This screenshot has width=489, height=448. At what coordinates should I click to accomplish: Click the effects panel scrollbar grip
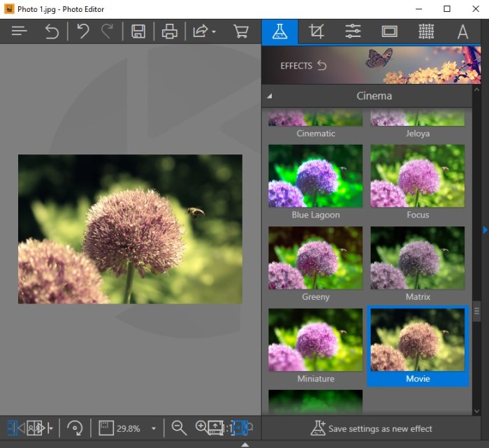476,311
